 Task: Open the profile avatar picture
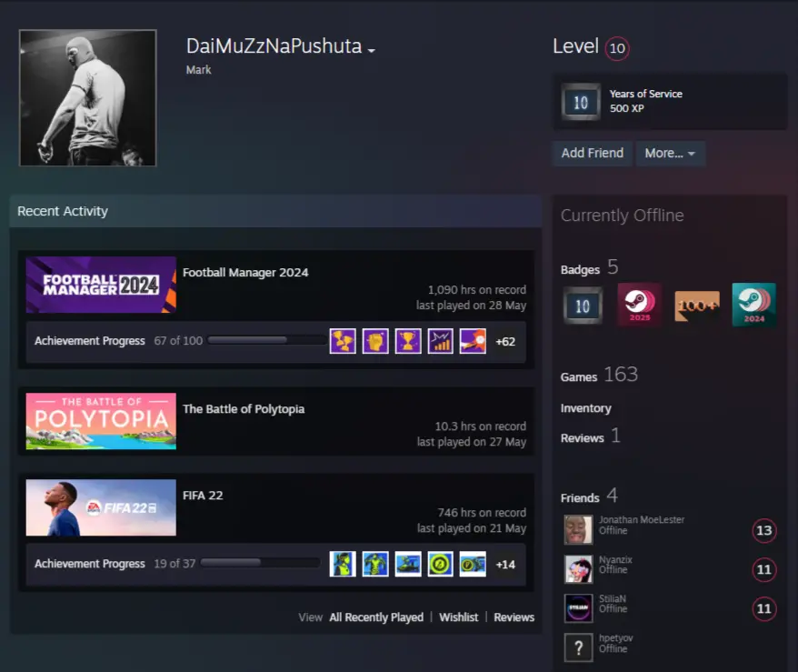(87, 97)
